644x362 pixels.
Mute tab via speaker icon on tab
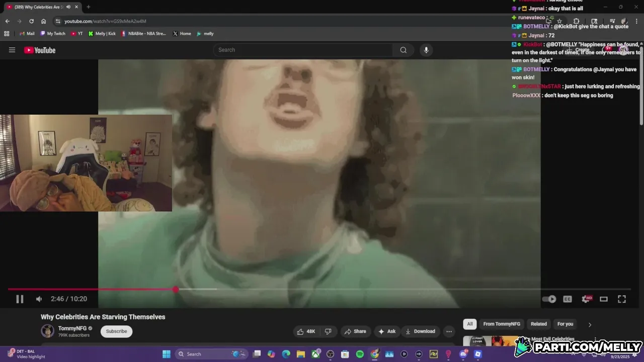(68, 7)
